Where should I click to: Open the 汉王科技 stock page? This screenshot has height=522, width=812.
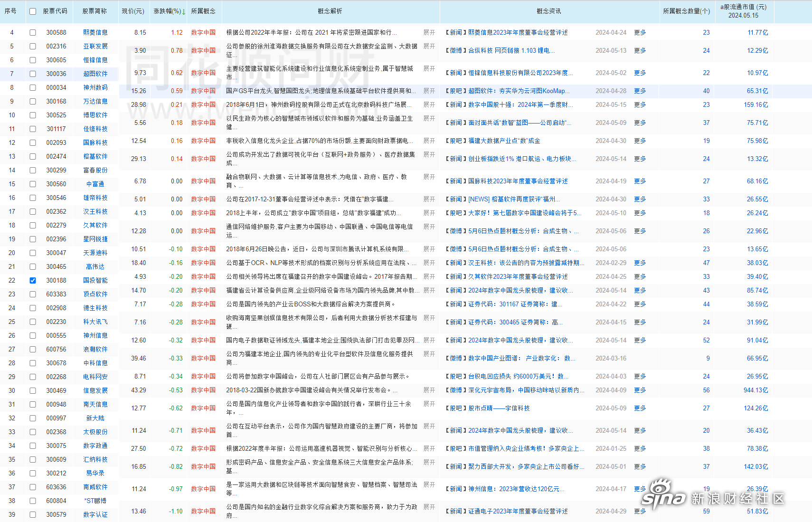coord(95,211)
